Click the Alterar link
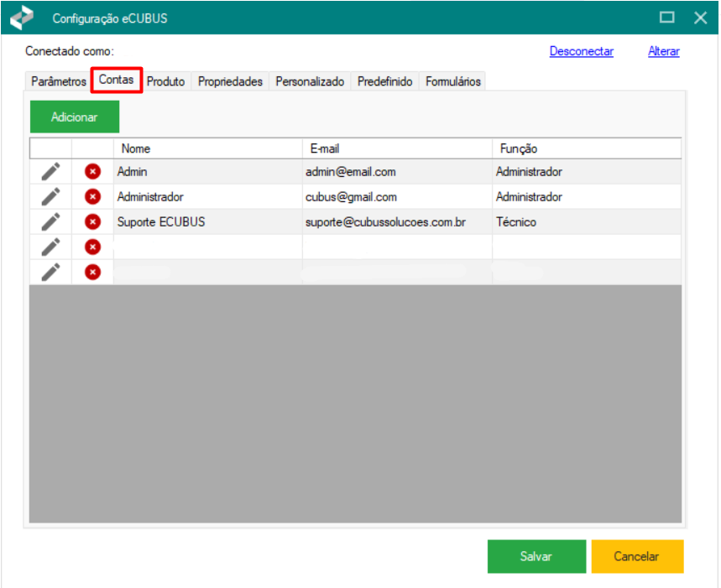This screenshot has height=588, width=721. tap(663, 51)
